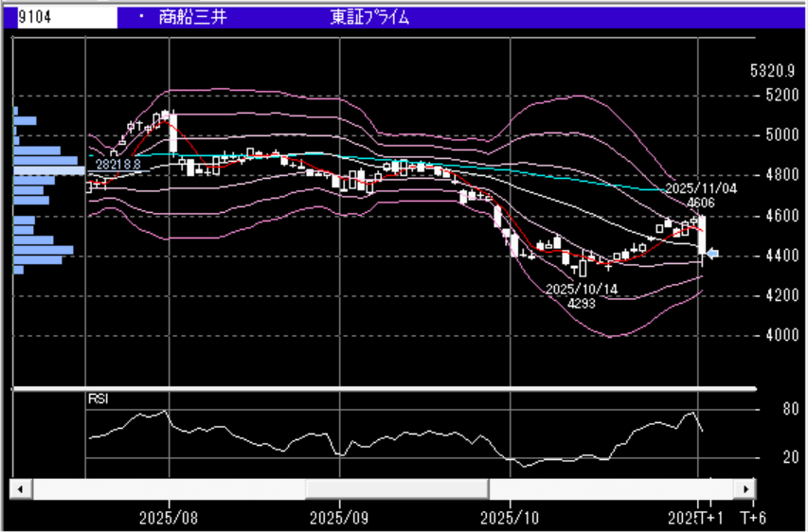808x532 pixels.
Task: Click the 2025/10 date axis label
Action: [x=510, y=518]
